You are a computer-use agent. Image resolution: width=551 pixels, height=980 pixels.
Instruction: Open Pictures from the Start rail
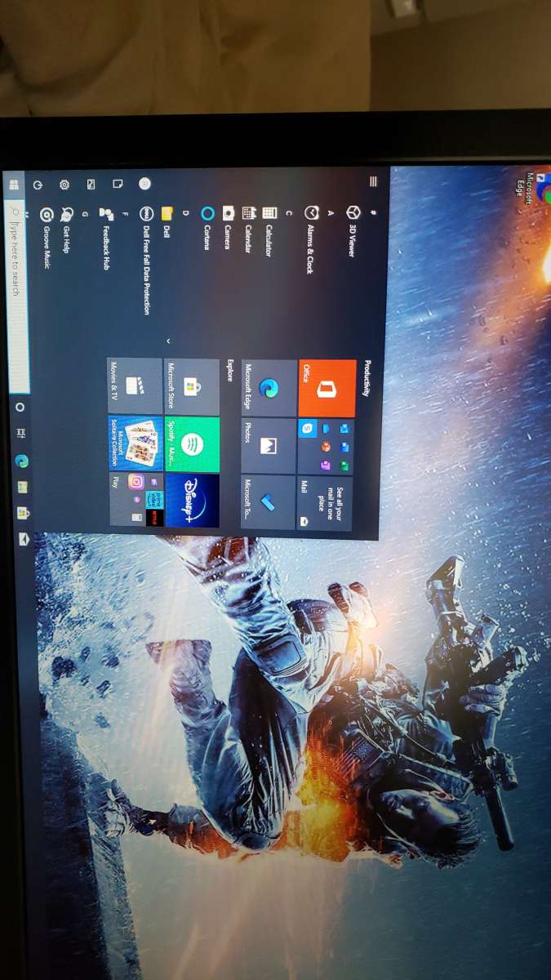pyautogui.click(x=91, y=185)
